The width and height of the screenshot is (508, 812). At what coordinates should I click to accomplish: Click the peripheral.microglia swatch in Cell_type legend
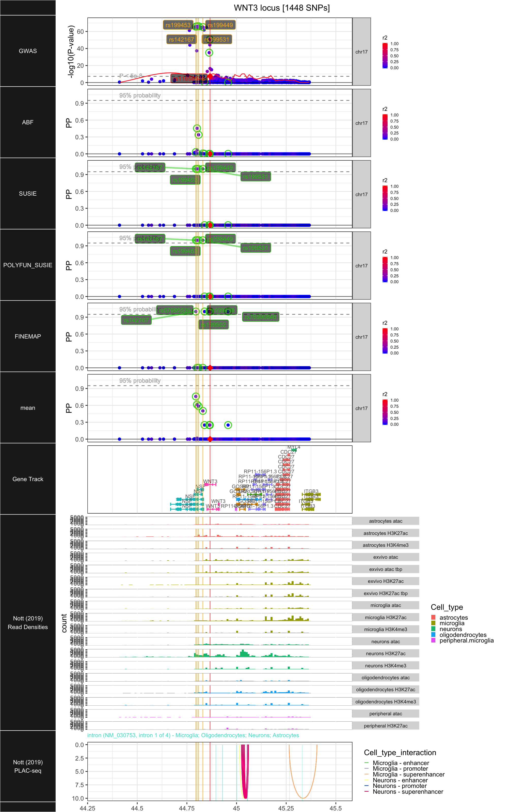[x=433, y=640]
